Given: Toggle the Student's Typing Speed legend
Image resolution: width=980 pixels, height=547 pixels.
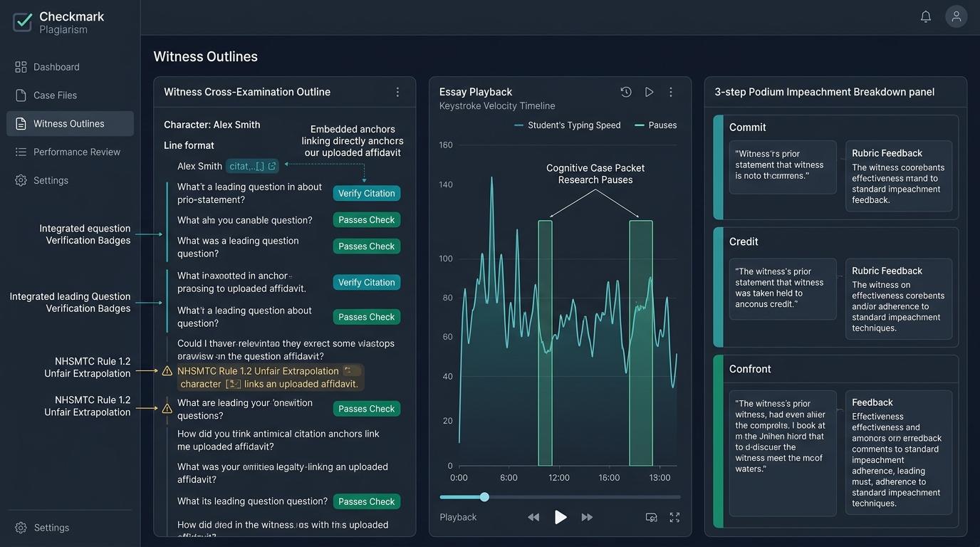Looking at the screenshot, I should coord(568,125).
